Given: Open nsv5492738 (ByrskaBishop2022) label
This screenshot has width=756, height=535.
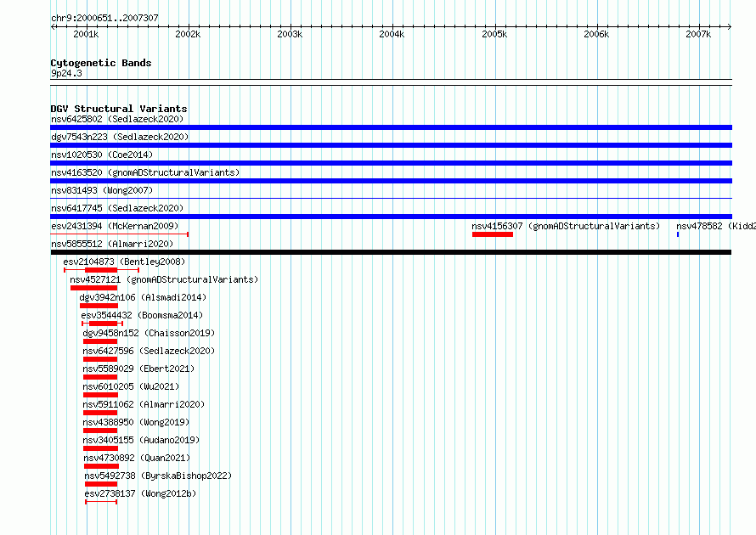Looking at the screenshot, I should 158,476.
